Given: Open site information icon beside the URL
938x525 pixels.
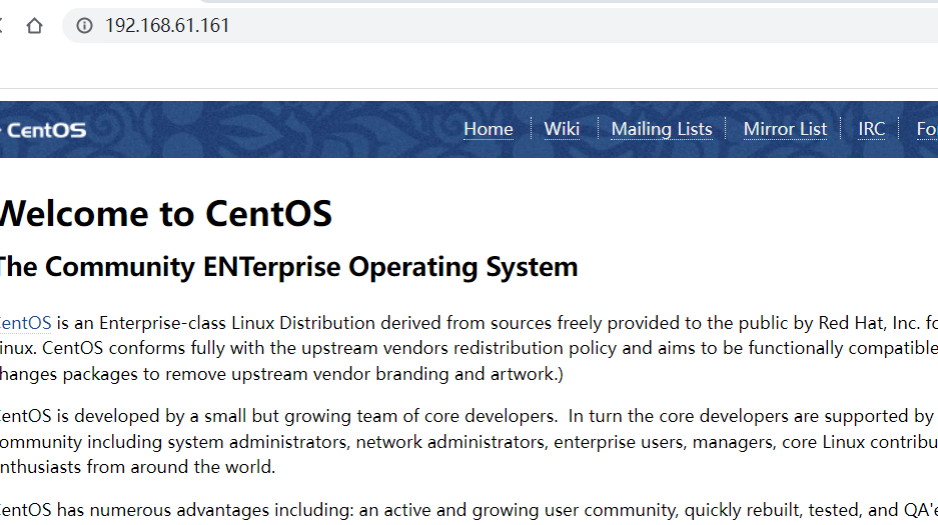Looking at the screenshot, I should coord(85,26).
